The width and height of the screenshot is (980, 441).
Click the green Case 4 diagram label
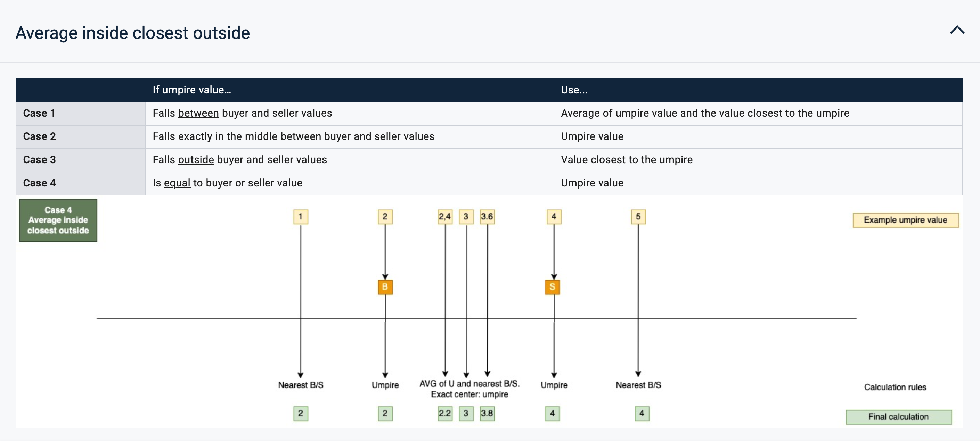(x=58, y=220)
